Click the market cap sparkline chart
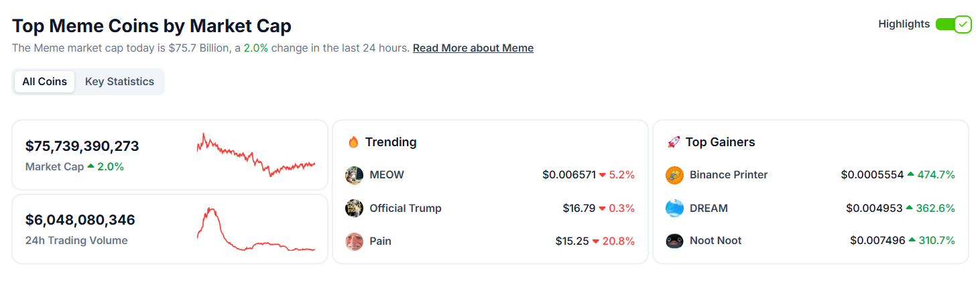The image size is (980, 285). click(256, 155)
